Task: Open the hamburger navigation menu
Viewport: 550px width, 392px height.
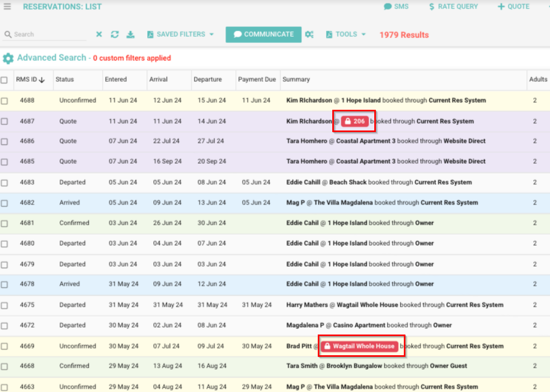Action: [x=7, y=7]
